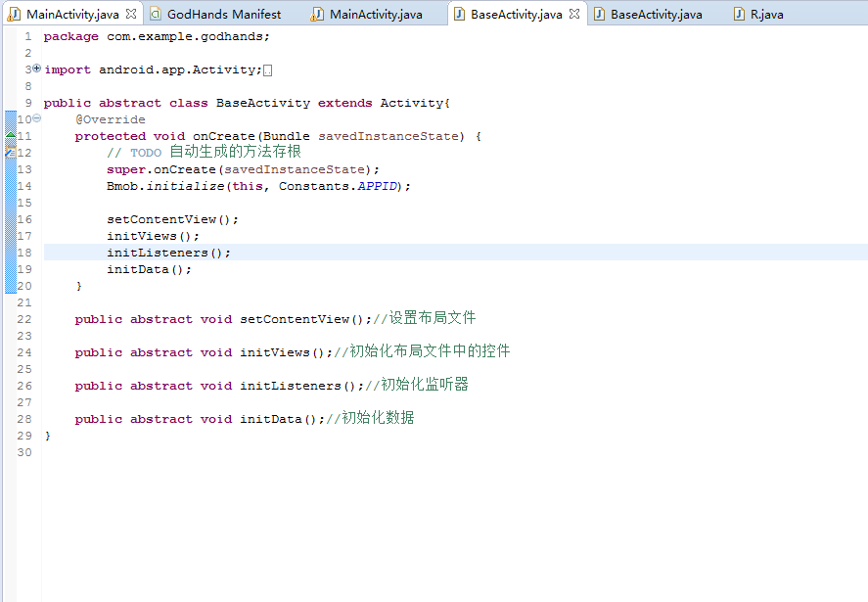The width and height of the screenshot is (868, 602).
Task: Collapse the onCreate method at line 10
Action: tap(36, 118)
